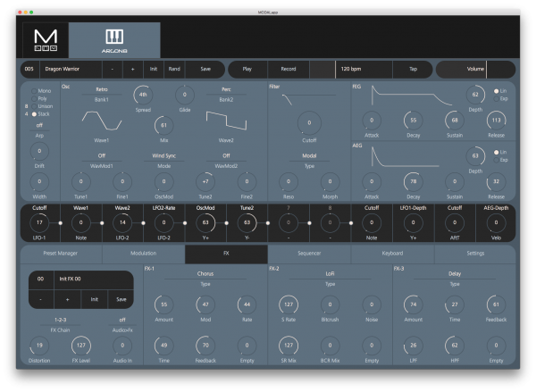Set AEG curve to Exp

pos(501,160)
